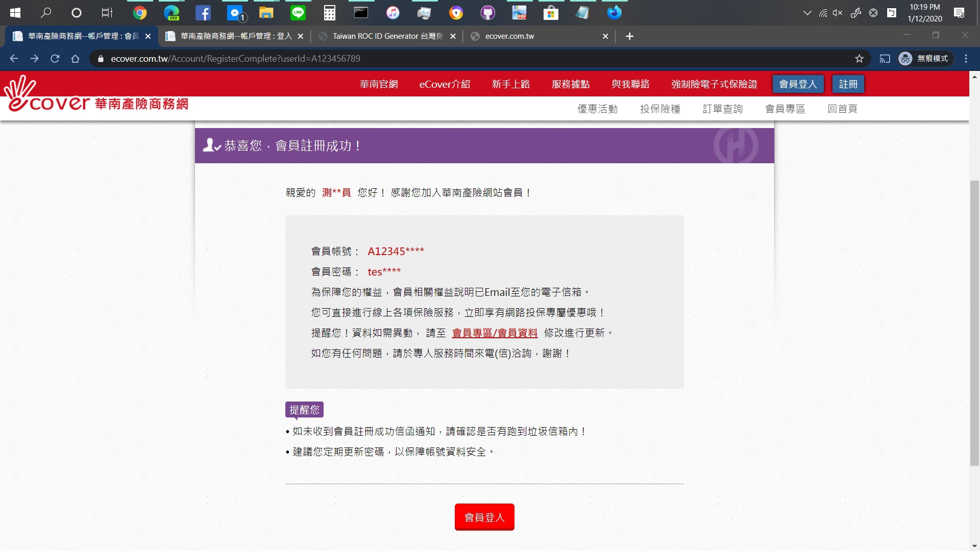Reload the current page
The height and width of the screenshot is (551, 980).
click(55, 59)
